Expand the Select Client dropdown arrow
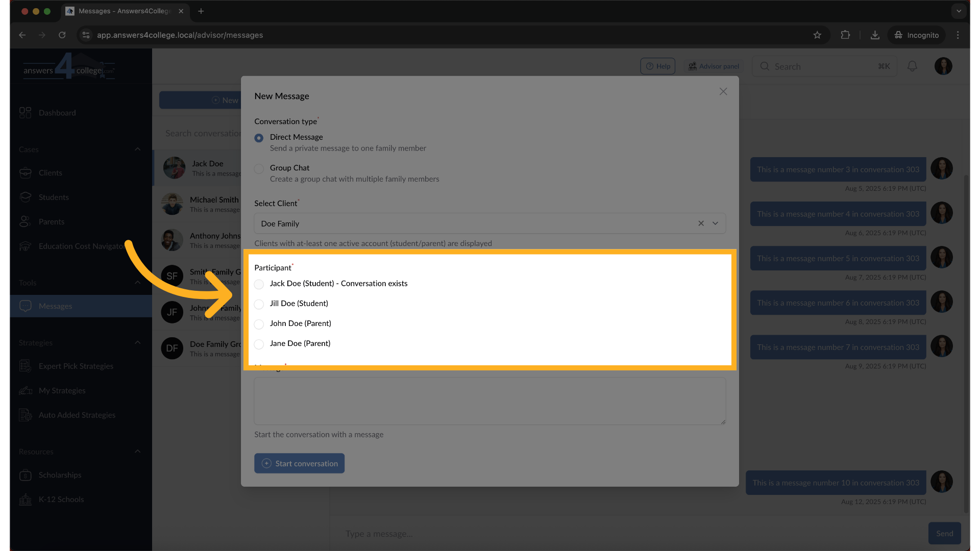980x551 pixels. tap(715, 223)
